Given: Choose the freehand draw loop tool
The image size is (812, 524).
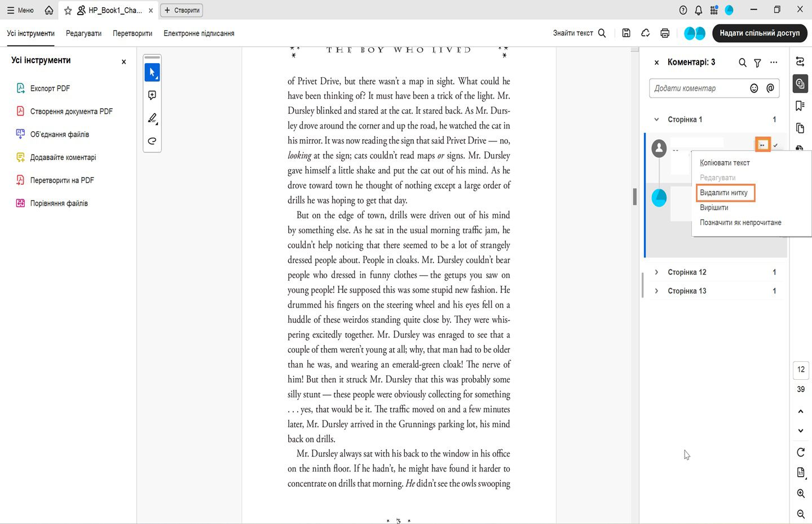Looking at the screenshot, I should (152, 141).
